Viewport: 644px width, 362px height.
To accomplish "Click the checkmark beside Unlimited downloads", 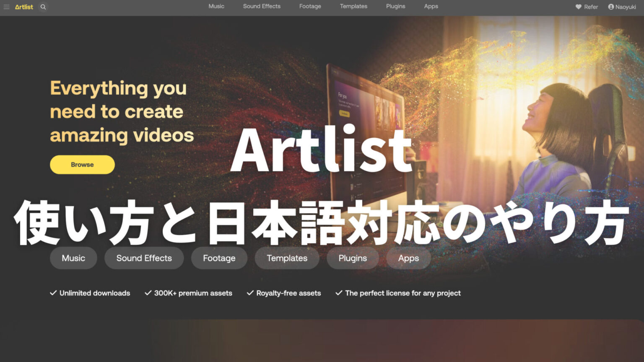I will pyautogui.click(x=52, y=293).
